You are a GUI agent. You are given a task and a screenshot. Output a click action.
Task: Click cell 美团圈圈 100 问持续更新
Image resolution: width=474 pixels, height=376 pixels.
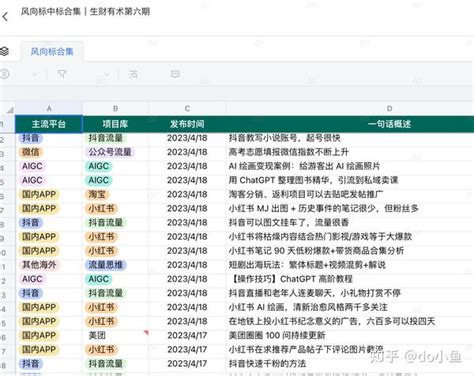277,335
